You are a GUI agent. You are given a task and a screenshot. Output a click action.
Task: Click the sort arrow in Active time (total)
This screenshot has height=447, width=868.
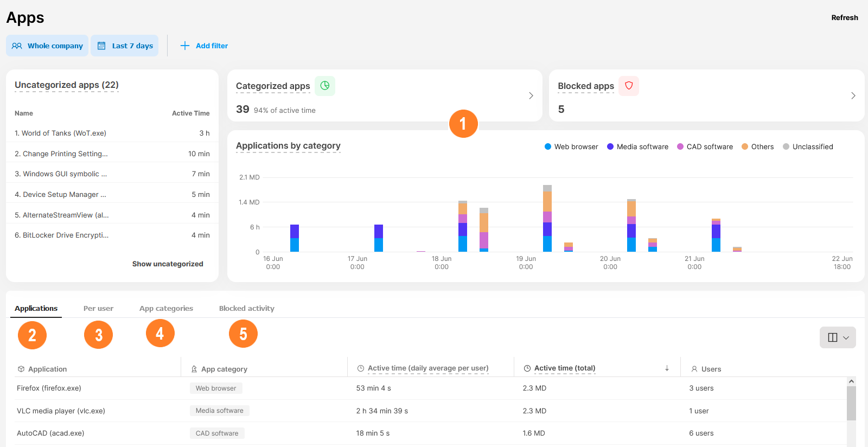[x=667, y=368]
